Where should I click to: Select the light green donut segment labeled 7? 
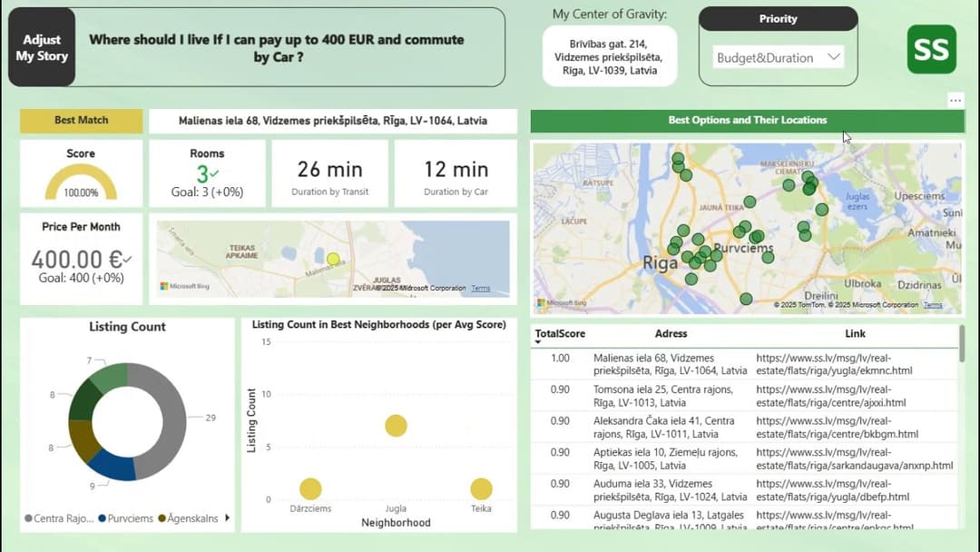(x=111, y=377)
